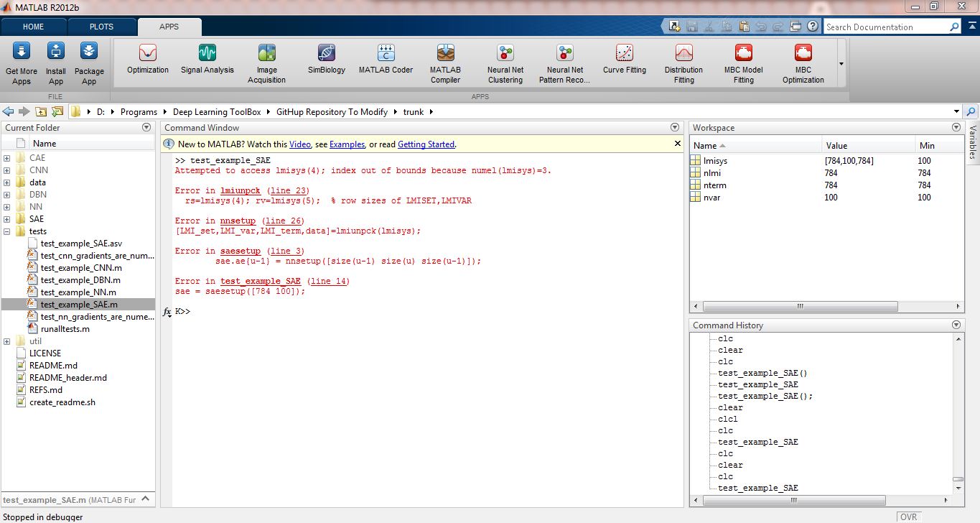Open the SimBiology app
This screenshot has height=523, width=980.
click(327, 59)
